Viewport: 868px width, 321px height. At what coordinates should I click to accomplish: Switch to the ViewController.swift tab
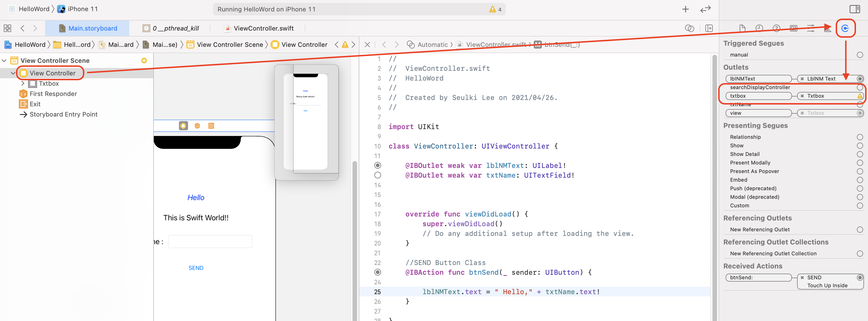[x=263, y=28]
